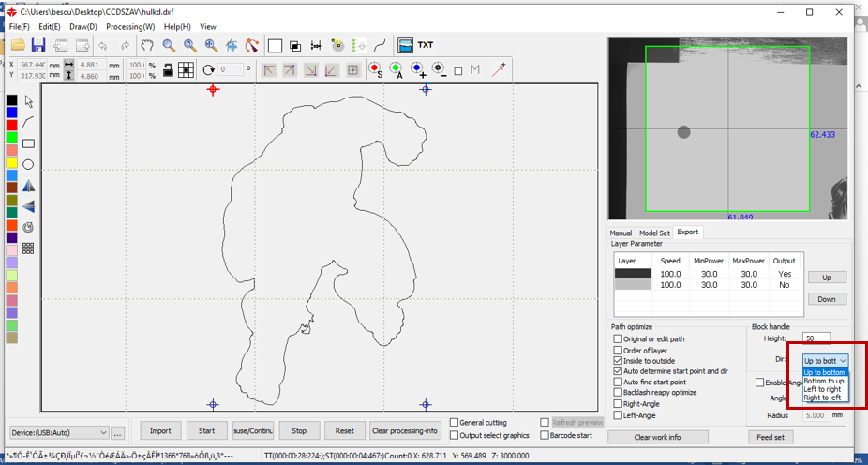Pick the black color swatch
Screen dimensions: 868x465
[11, 100]
